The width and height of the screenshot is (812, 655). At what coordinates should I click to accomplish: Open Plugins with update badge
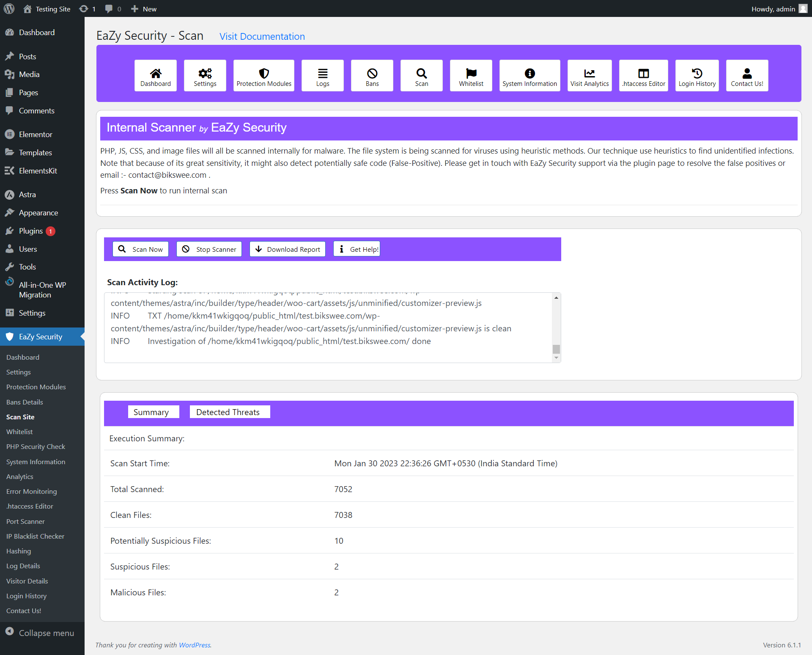42,231
